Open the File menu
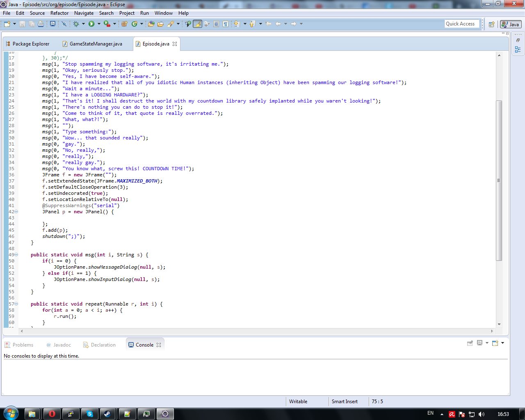Screen dimensions: 525x420 tap(7, 13)
